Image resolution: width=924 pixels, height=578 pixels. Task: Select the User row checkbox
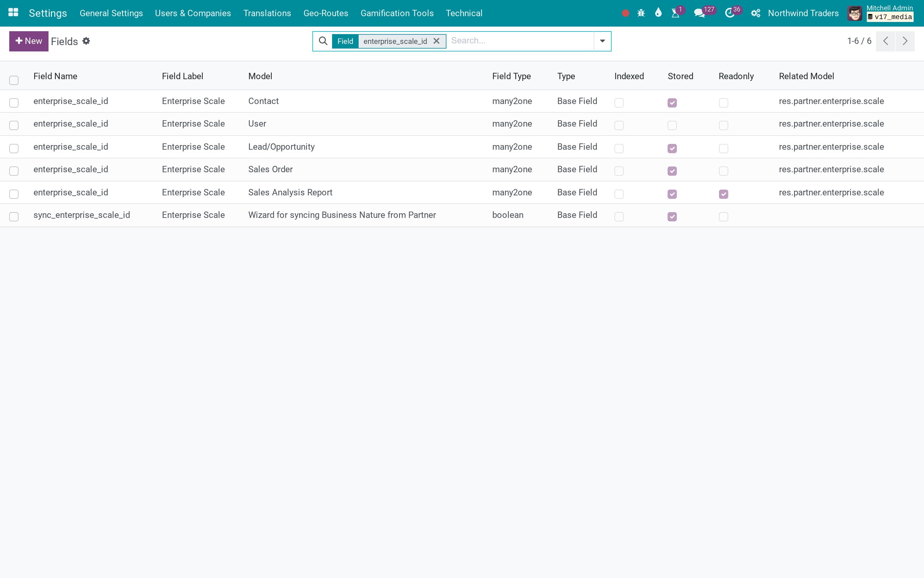coord(14,125)
